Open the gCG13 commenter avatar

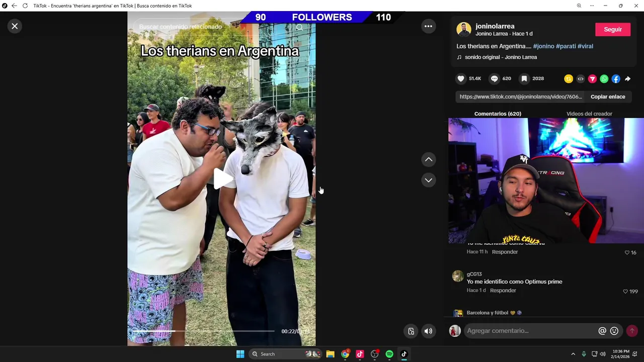click(x=457, y=276)
